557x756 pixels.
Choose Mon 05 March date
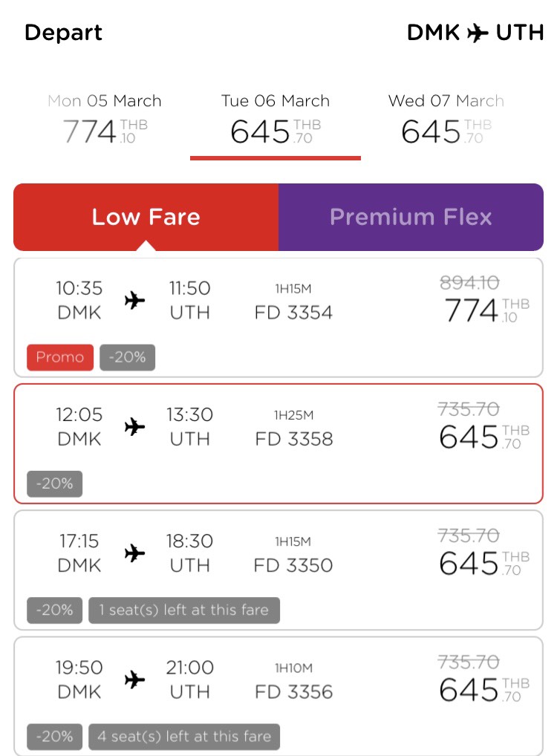(x=105, y=120)
